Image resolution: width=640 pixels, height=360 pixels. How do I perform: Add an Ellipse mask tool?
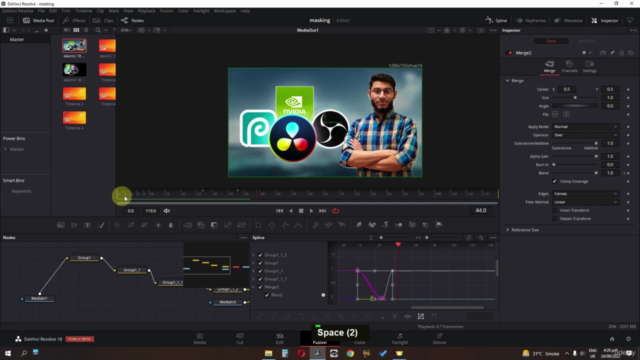272,225
